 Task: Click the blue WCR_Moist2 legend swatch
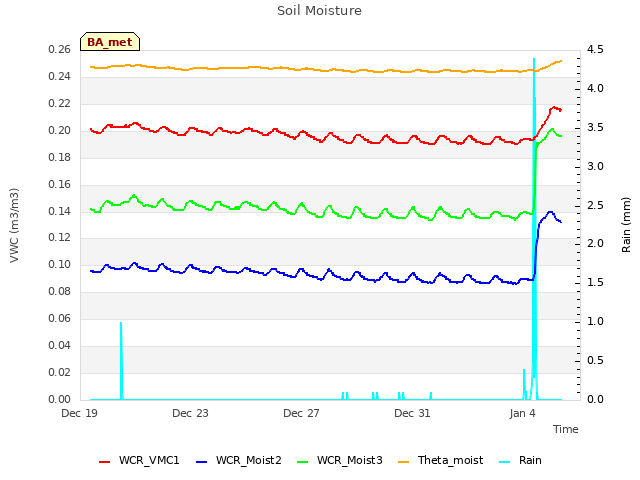(202, 462)
